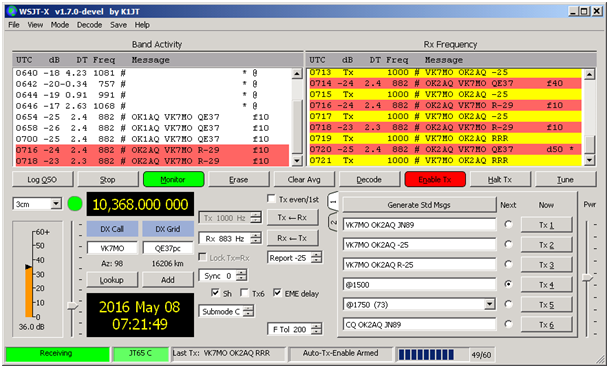Adjust the audio level slider handle
The height and width of the screenshot is (368, 609).
(x=72, y=306)
